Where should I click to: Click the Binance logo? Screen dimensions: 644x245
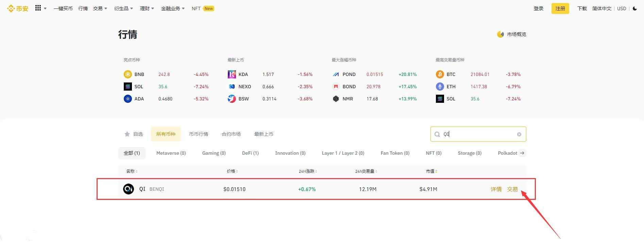point(18,8)
